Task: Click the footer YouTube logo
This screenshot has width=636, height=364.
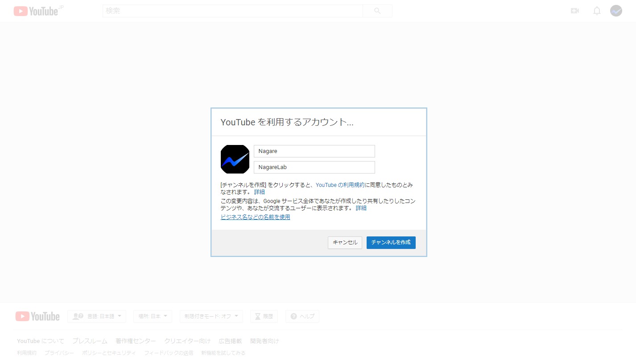Action: tap(37, 316)
